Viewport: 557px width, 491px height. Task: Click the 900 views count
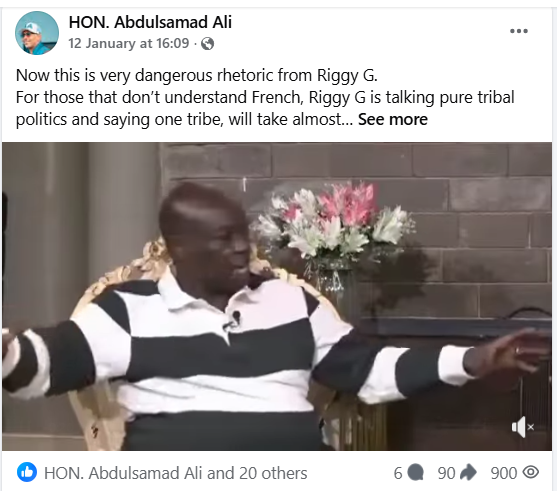tap(503, 473)
